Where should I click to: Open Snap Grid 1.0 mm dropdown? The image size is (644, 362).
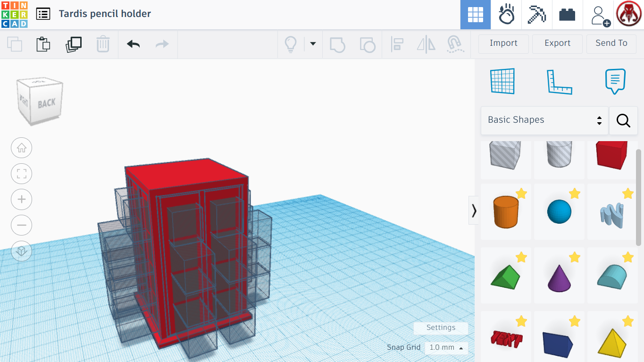tap(446, 348)
